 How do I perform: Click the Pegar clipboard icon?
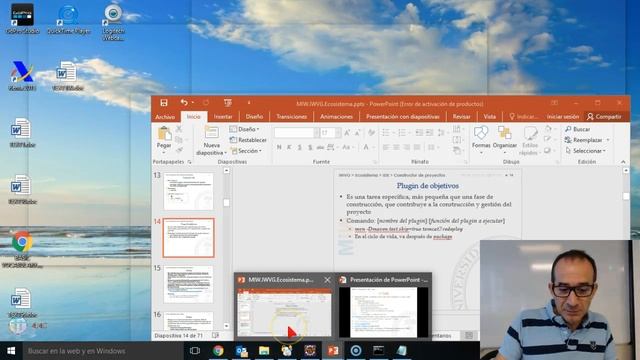tap(164, 133)
